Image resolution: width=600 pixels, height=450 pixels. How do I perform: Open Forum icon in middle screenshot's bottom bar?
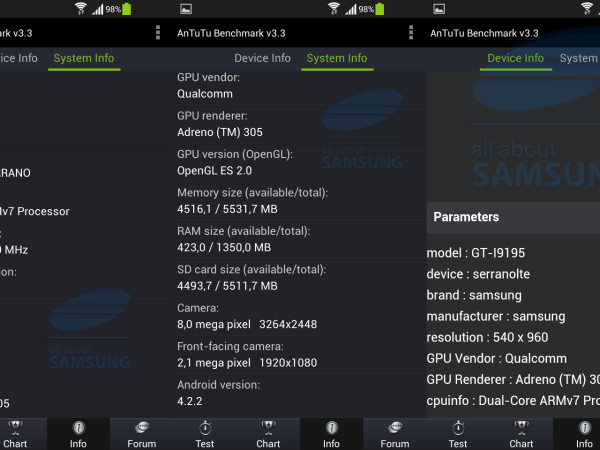(x=395, y=428)
